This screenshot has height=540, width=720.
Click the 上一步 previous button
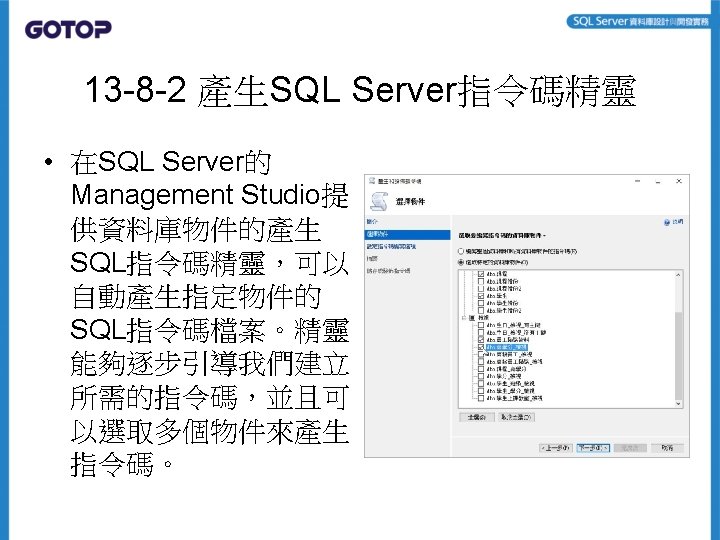(x=556, y=448)
